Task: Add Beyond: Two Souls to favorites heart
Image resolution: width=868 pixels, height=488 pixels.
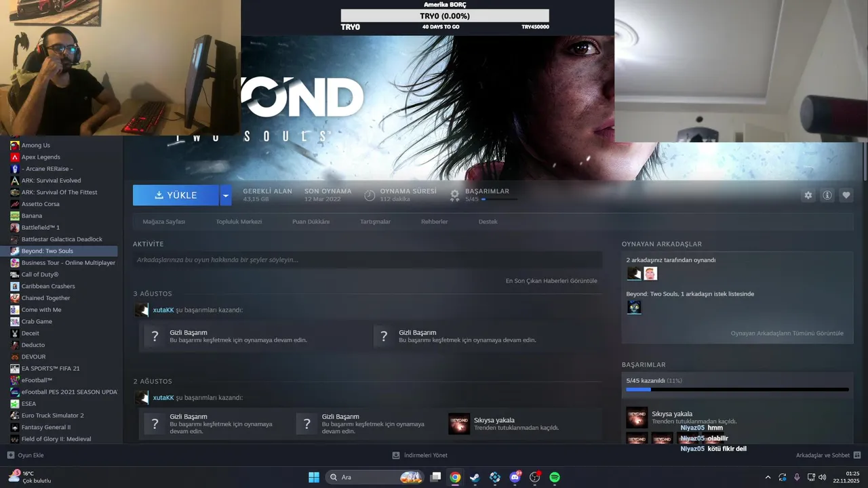Action: pyautogui.click(x=846, y=195)
